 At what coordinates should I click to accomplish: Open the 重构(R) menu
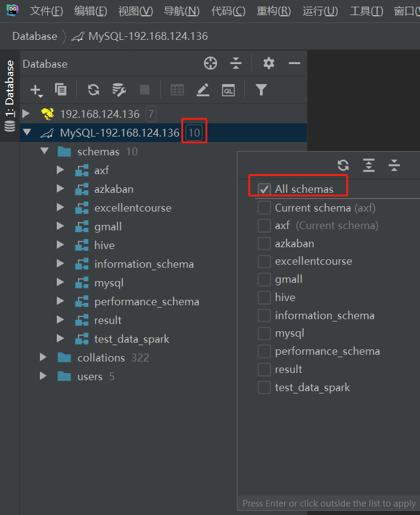(x=274, y=11)
